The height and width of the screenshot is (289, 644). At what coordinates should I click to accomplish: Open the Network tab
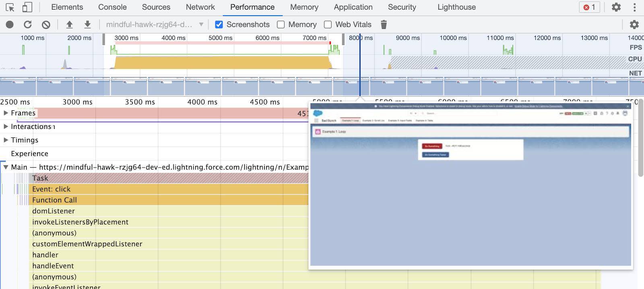[200, 7]
